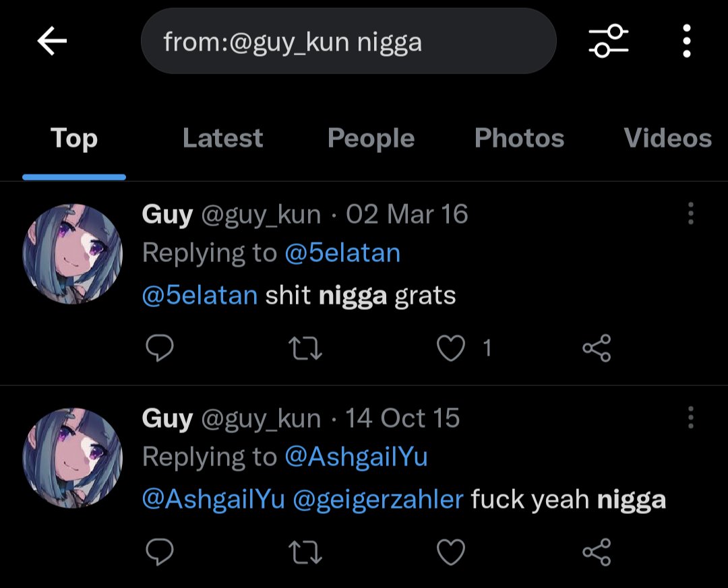Like the 14 Oct 15 tweet
Image resolution: width=728 pixels, height=588 pixels.
click(451, 552)
